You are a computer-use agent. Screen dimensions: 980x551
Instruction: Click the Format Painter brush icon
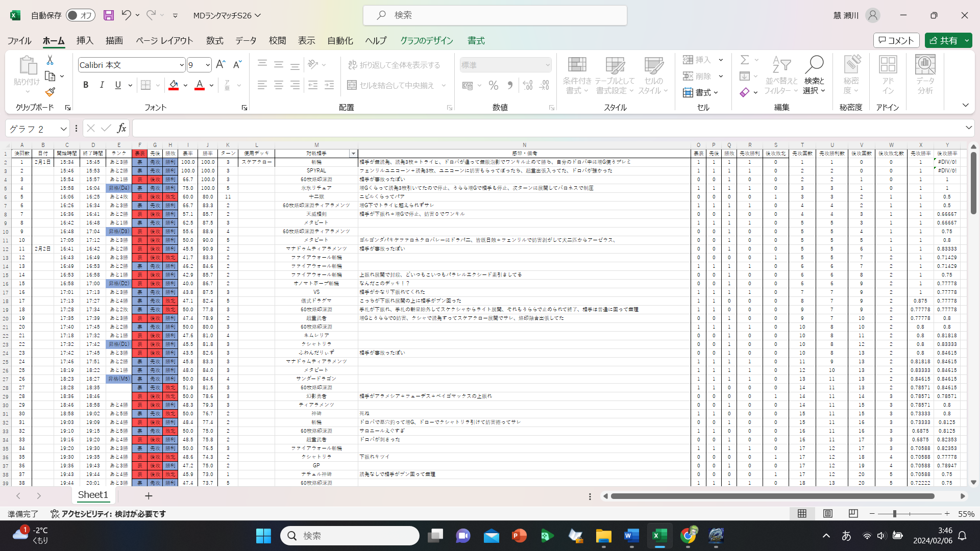click(50, 92)
